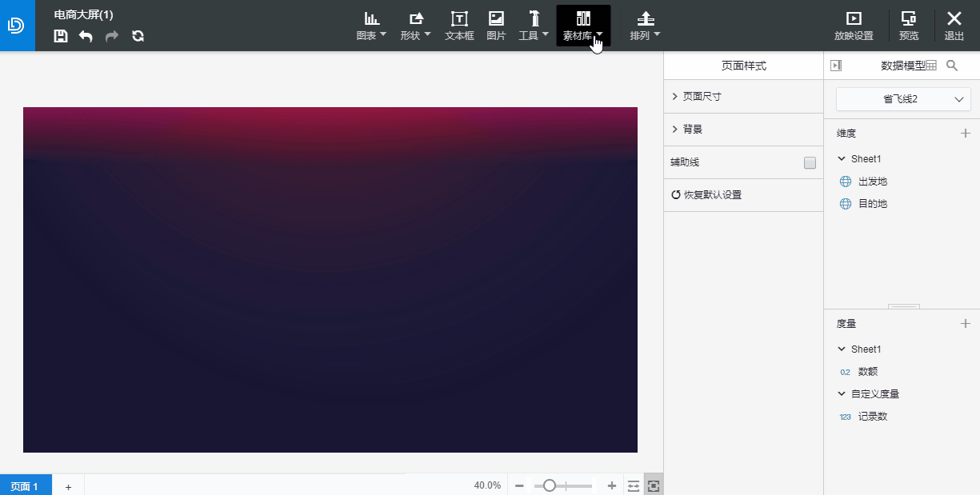Switch to the 页面1 page tab
Screen dimensions: 980x495
point(25,485)
